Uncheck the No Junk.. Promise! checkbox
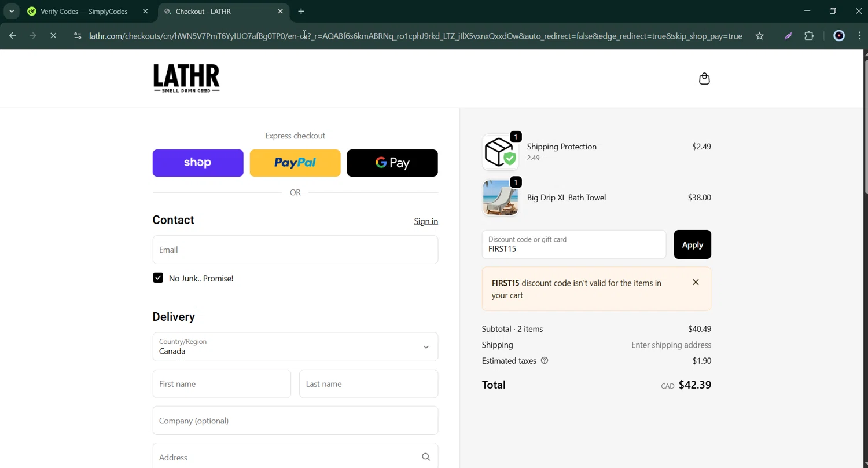868x468 pixels. point(158,278)
